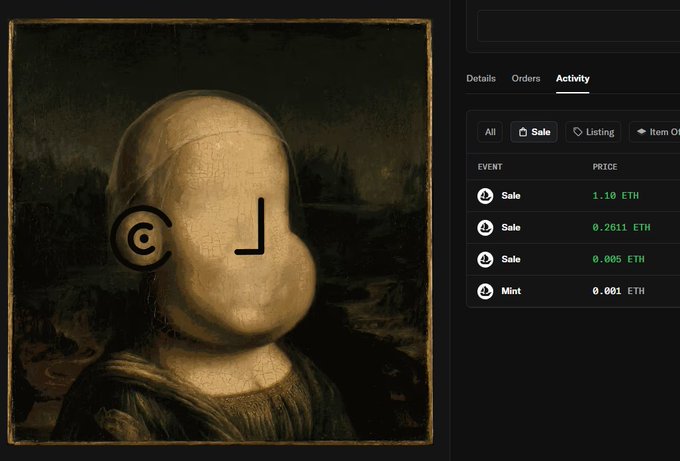The height and width of the screenshot is (461, 680).
Task: Click the OpenSea icon in 1.10 ETH row
Action: pyautogui.click(x=485, y=196)
